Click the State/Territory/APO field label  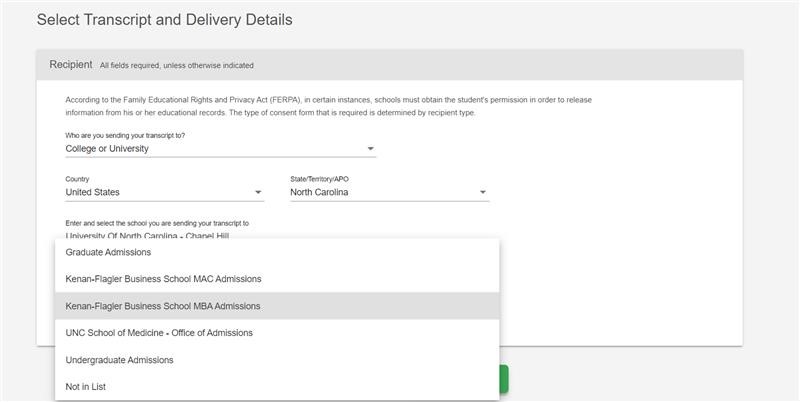pyautogui.click(x=320, y=179)
